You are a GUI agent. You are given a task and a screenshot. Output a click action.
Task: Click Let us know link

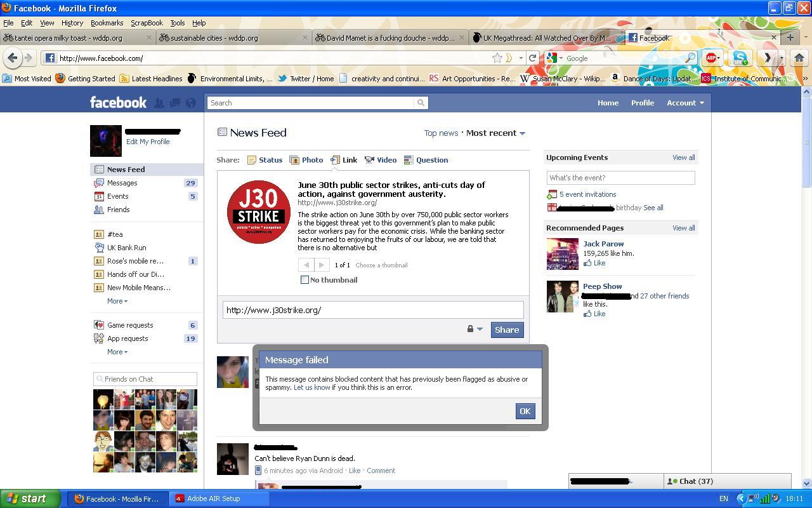pyautogui.click(x=311, y=387)
